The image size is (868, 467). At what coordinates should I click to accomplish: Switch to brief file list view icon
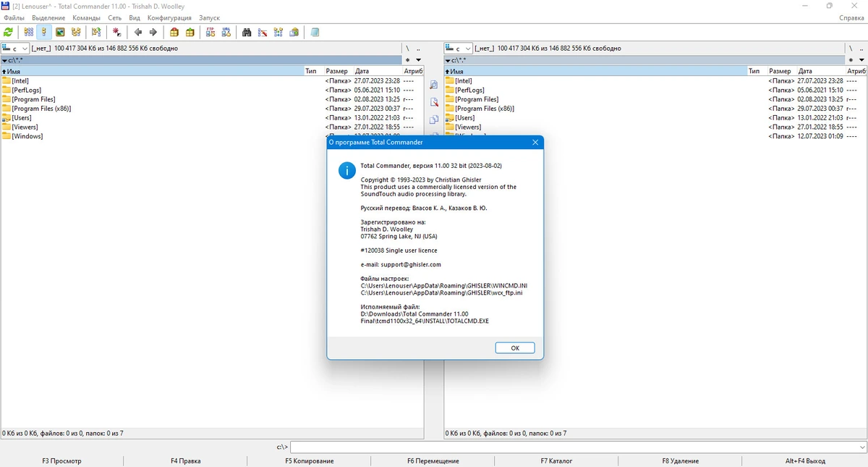pyautogui.click(x=28, y=32)
